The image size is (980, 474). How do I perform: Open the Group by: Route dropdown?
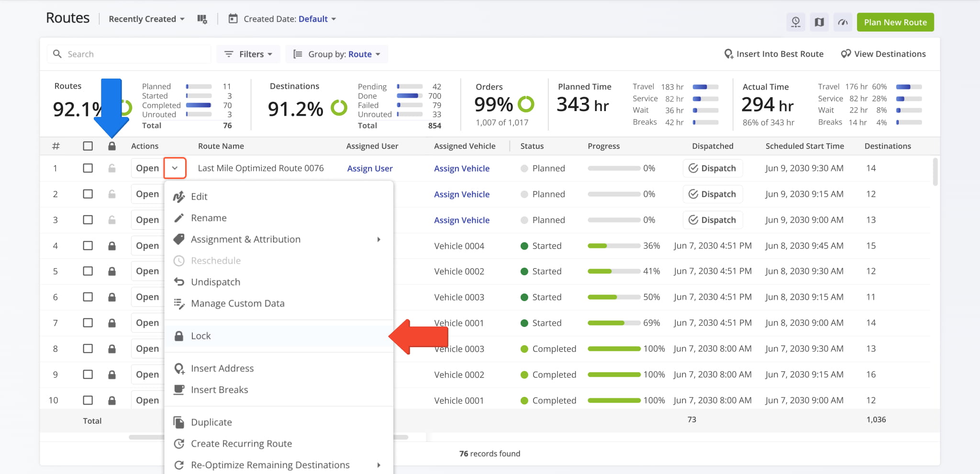[x=337, y=54]
